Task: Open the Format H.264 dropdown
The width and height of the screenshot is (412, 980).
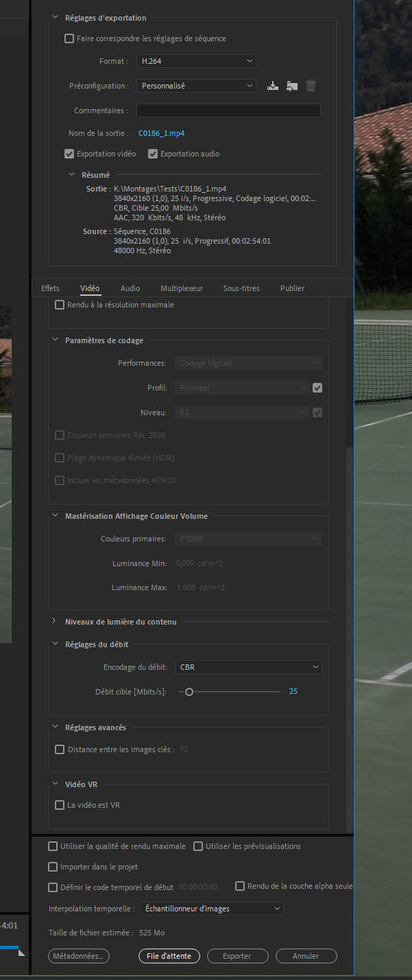Action: (195, 61)
